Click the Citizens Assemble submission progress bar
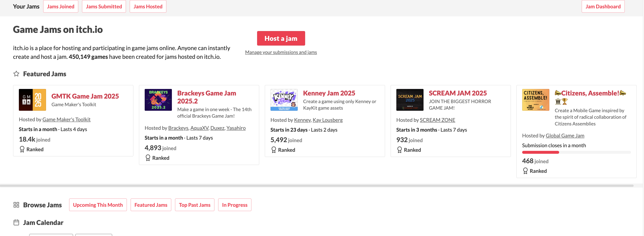The height and width of the screenshot is (236, 644). point(576,152)
